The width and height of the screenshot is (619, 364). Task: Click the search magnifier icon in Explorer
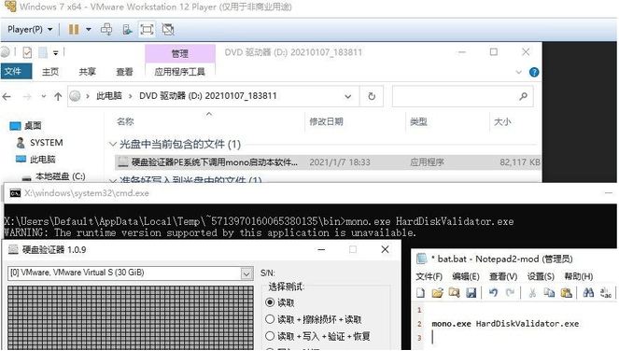tap(524, 96)
